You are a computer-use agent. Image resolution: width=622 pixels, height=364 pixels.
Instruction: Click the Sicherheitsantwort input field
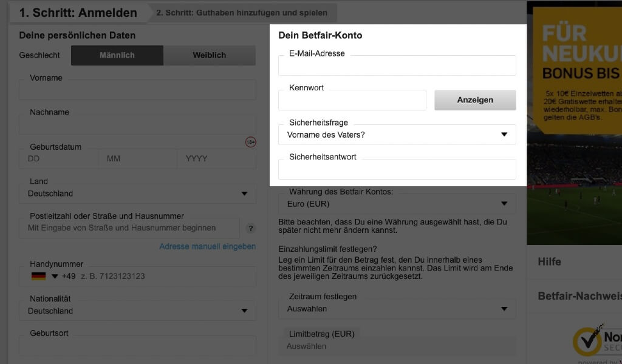[397, 169]
